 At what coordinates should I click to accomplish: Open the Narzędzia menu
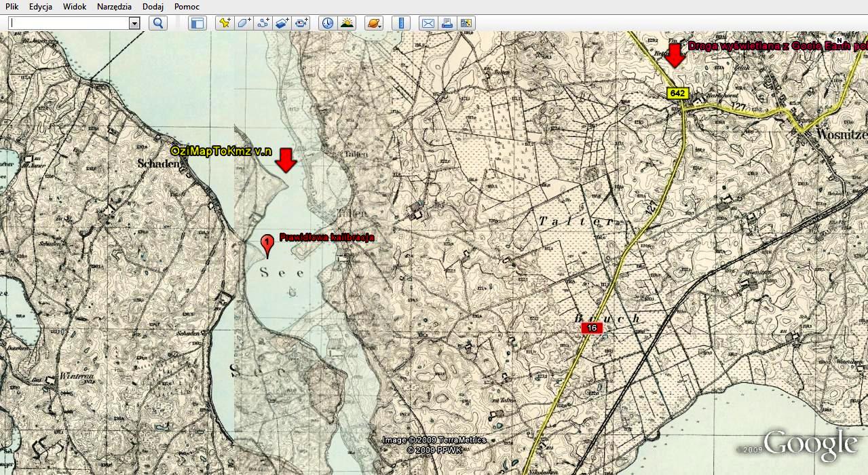[x=115, y=6]
